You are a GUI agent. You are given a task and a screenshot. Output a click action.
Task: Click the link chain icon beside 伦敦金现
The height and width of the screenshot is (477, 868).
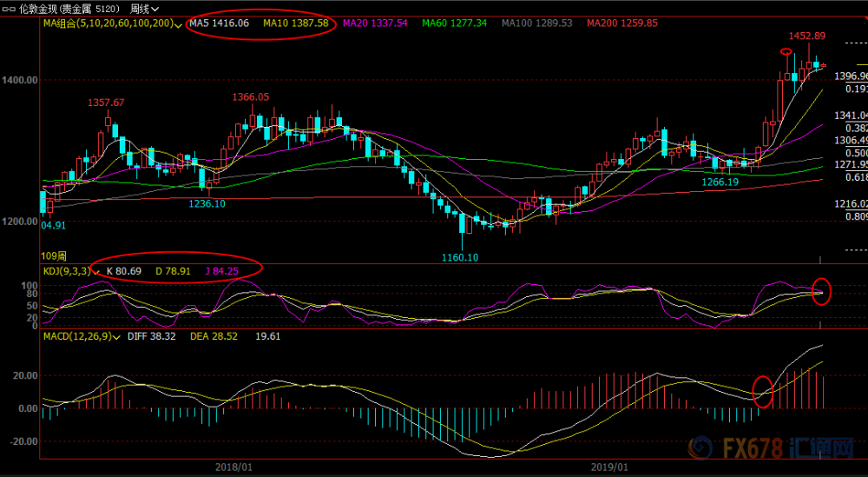point(10,9)
